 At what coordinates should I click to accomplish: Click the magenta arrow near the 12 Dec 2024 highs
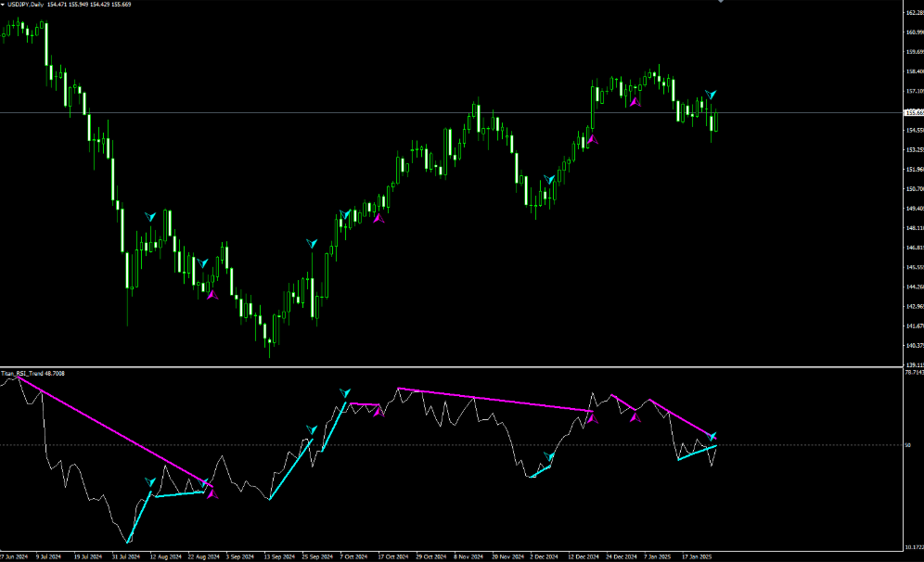592,139
